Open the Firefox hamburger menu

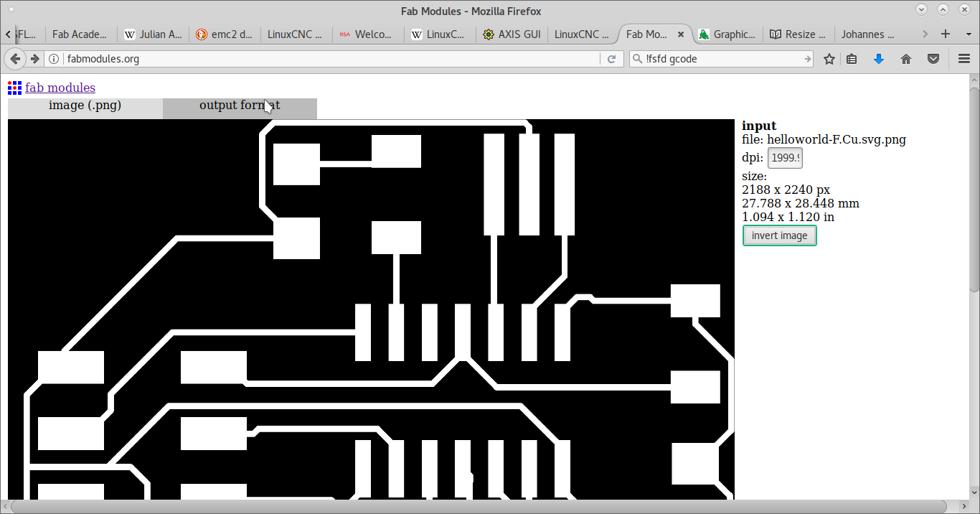click(964, 59)
